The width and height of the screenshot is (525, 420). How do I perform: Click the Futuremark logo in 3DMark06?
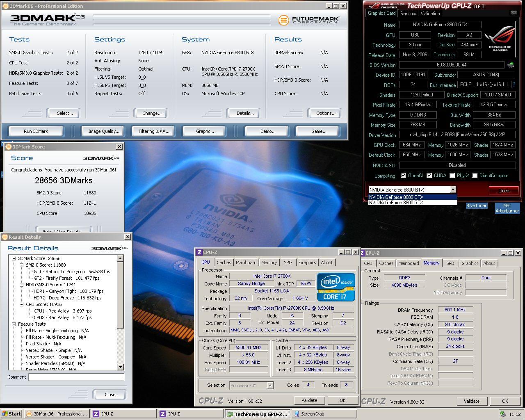tap(308, 20)
